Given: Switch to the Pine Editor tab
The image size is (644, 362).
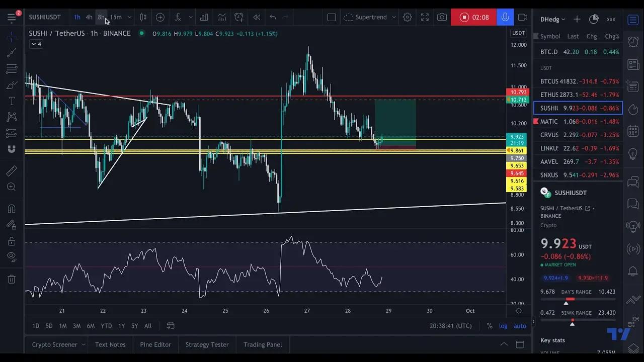Looking at the screenshot, I should (155, 344).
